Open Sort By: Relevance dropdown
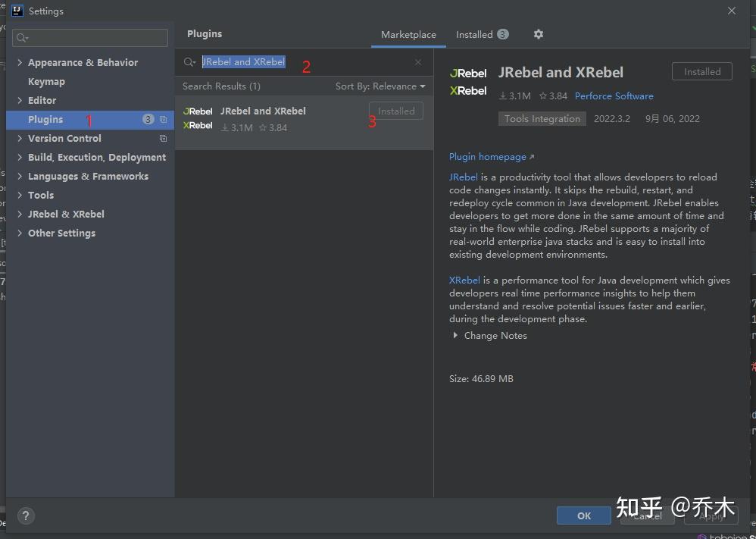 [380, 86]
